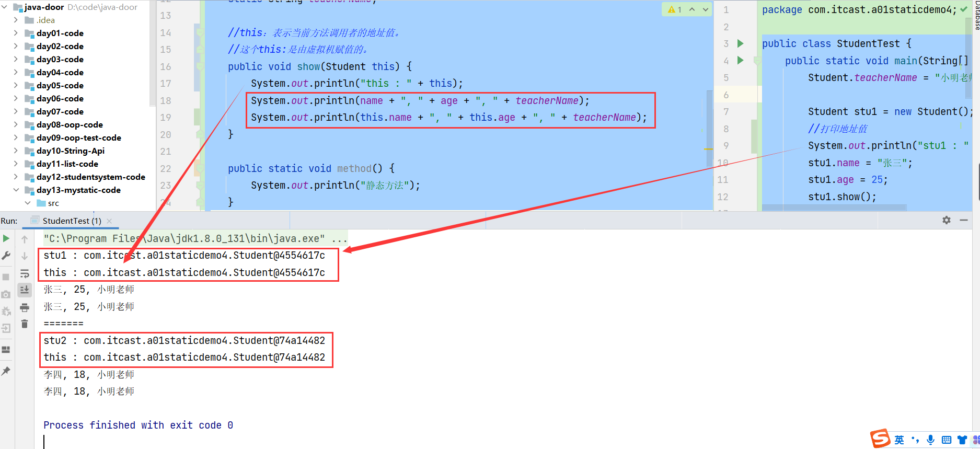The image size is (980, 449).
Task: Expand the day01-code module
Action: (16, 33)
